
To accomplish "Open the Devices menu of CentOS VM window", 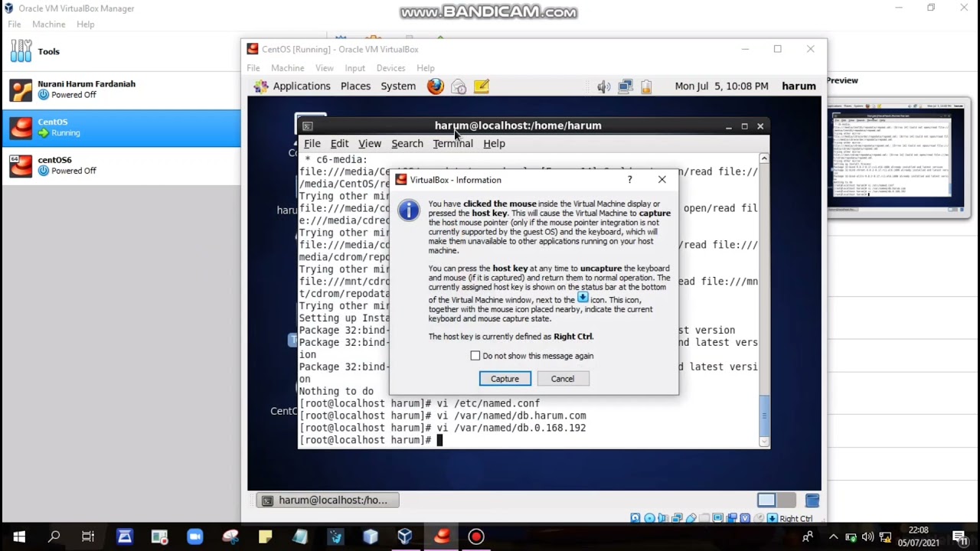I will pos(390,68).
